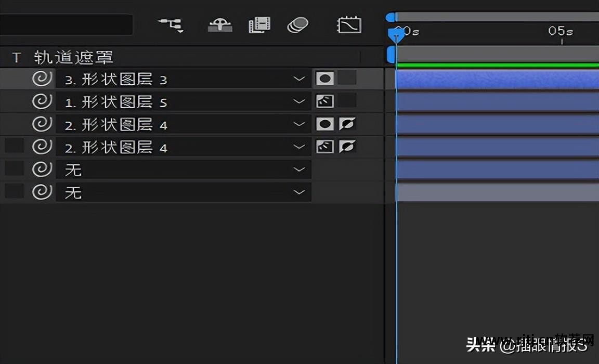Toggle luma matte icon for 1. 形状图层 5
Viewport: 599px width, 364px height.
point(325,101)
